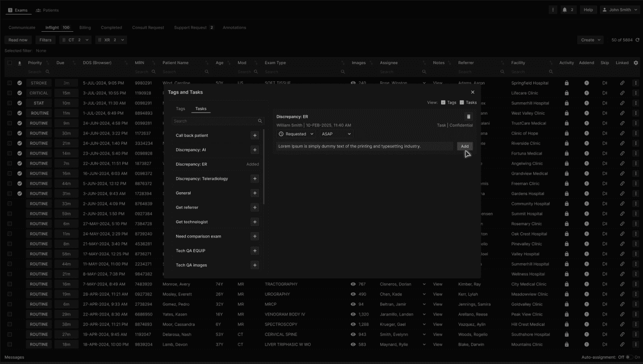
Task: Skip the Summerhill Hospital exam at top
Action: [x=604, y=103]
